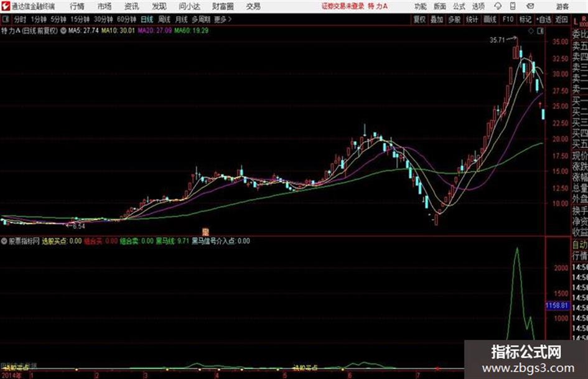Click the L icon in right panel
The width and height of the screenshot is (588, 379).
576,22
